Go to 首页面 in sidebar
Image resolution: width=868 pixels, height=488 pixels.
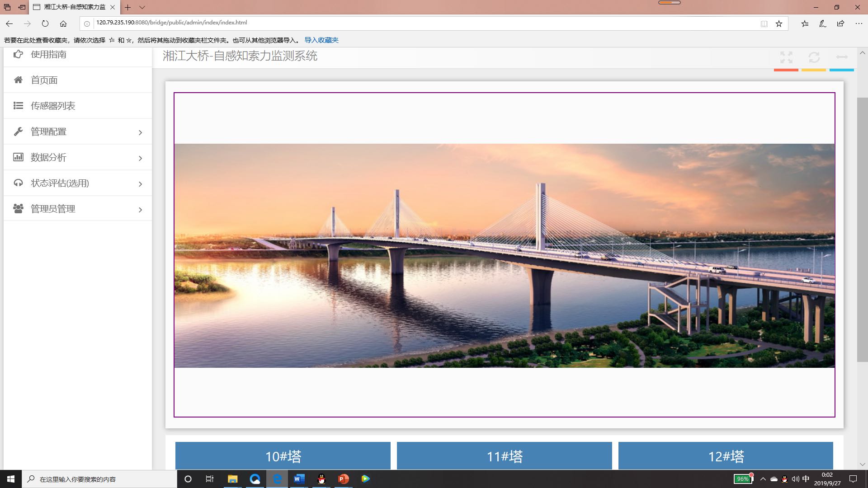78,80
